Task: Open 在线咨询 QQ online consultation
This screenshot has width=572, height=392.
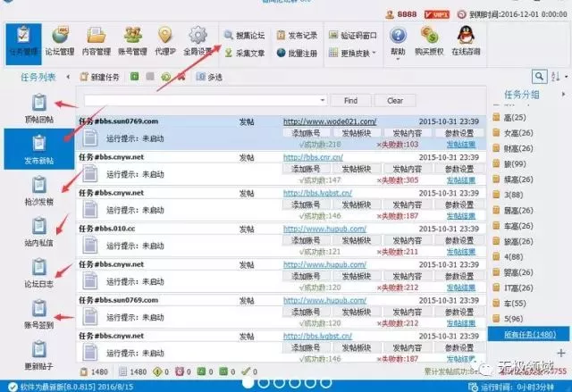Action: point(466,41)
